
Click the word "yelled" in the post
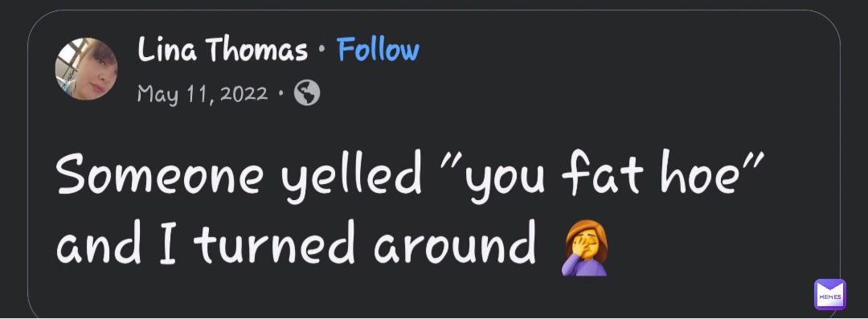(x=351, y=176)
